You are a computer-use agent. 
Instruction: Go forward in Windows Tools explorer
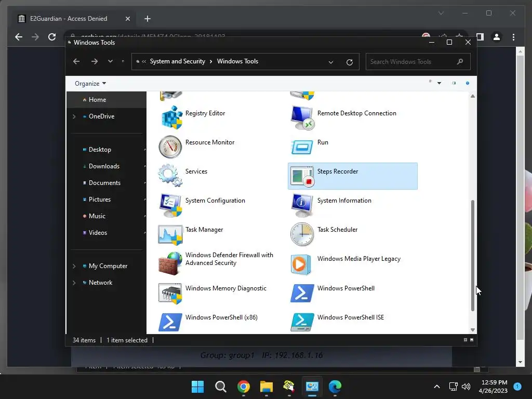coord(95,61)
